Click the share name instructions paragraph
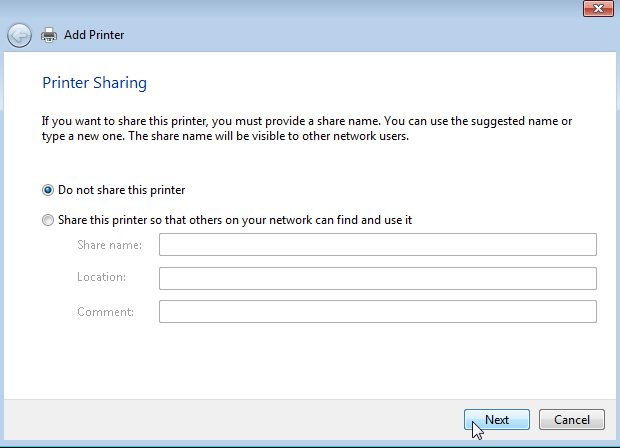 click(307, 129)
